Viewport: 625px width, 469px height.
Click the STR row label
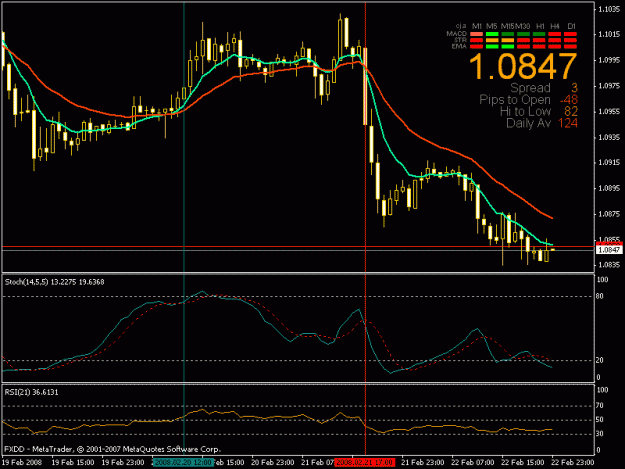[460, 40]
